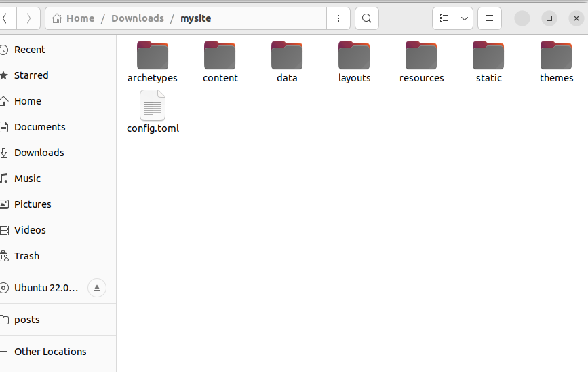Screen dimensions: 588x372
Task: Eject the Ubuntu 22.0… disc
Action: 97,288
